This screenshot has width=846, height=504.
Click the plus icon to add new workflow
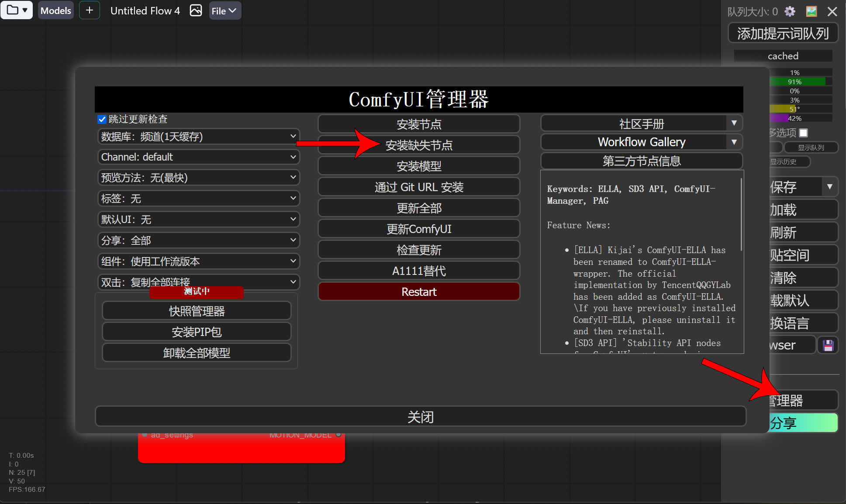click(x=89, y=10)
